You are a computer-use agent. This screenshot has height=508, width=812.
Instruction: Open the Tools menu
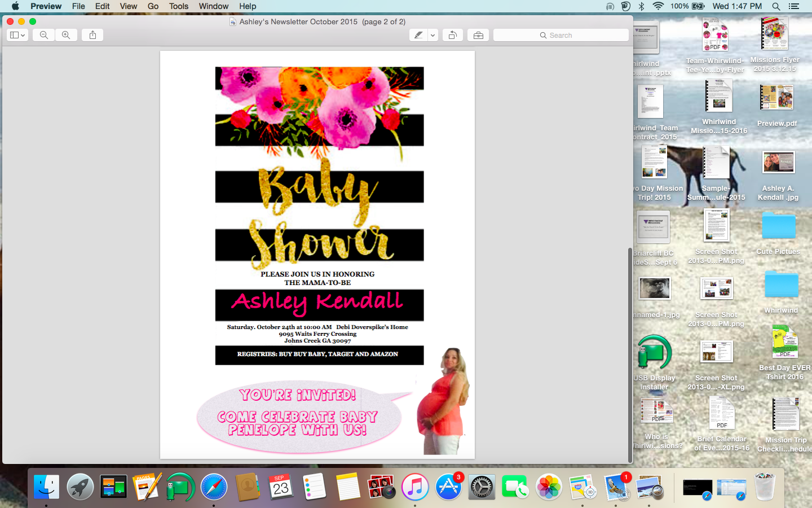point(178,6)
